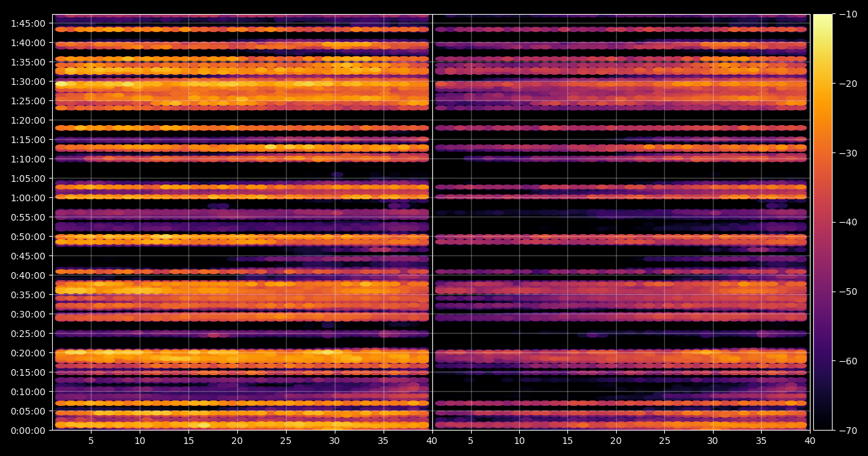This screenshot has width=868, height=456.
Task: Click x-axis label 35 under right heatmap
Action: (761, 441)
